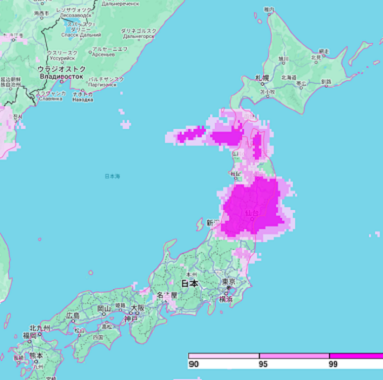
Task: Click the 福岡 city label
Action: coord(29,335)
